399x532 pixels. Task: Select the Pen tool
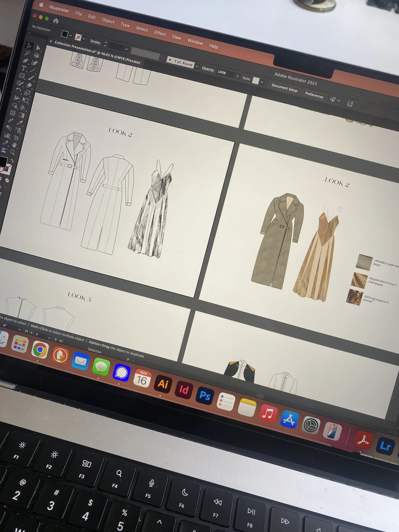tap(26, 61)
